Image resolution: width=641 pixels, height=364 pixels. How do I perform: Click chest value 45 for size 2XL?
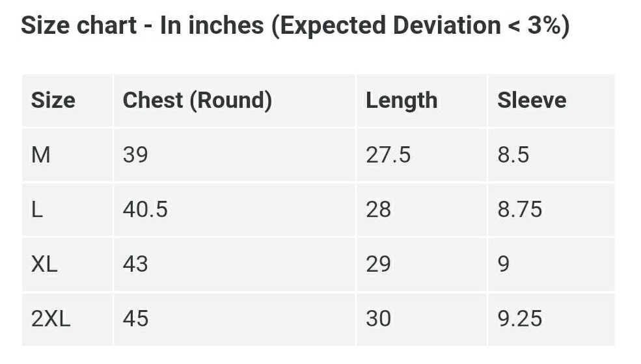(x=135, y=318)
